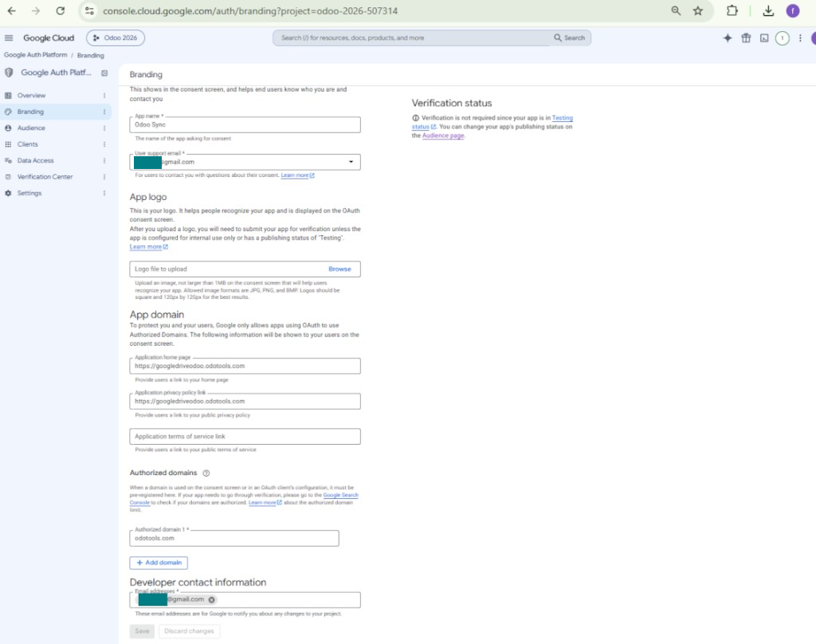Open the Google Cloud hamburger navigation menu
The width and height of the screenshot is (816, 644).
(x=9, y=38)
